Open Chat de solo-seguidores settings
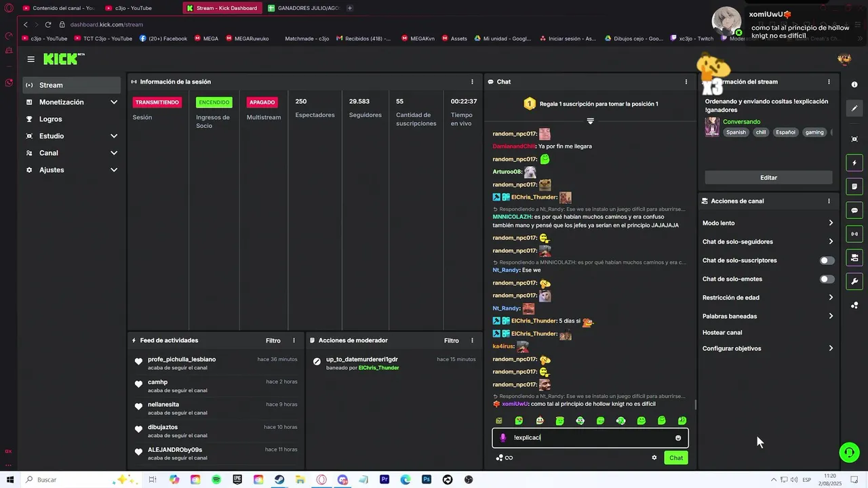The image size is (868, 488). click(768, 242)
